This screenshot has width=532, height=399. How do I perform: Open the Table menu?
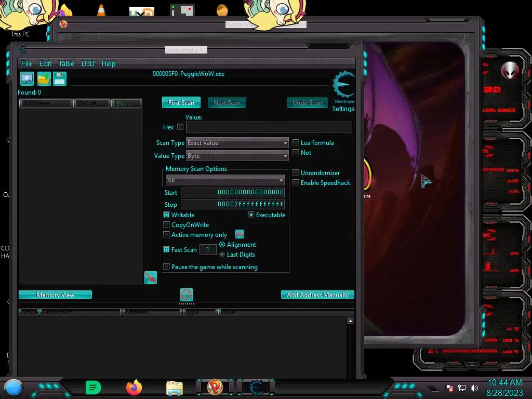[x=66, y=63]
